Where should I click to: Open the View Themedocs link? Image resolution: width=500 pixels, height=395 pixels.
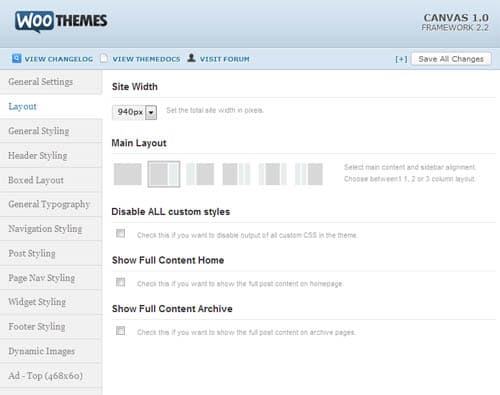click(146, 59)
